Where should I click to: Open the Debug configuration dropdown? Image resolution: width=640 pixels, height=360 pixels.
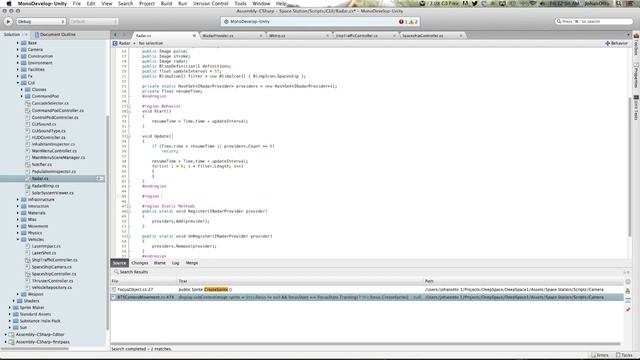tap(40, 21)
